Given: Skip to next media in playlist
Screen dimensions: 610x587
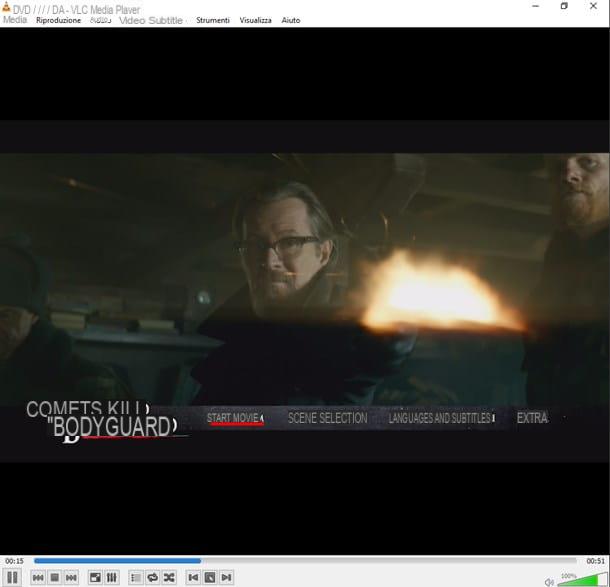Looking at the screenshot, I should tap(71, 578).
